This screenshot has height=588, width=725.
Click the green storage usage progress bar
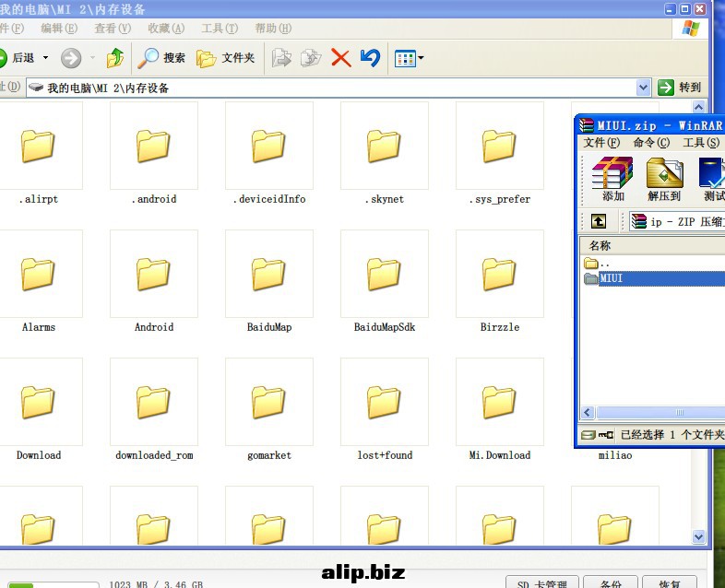pos(53,585)
